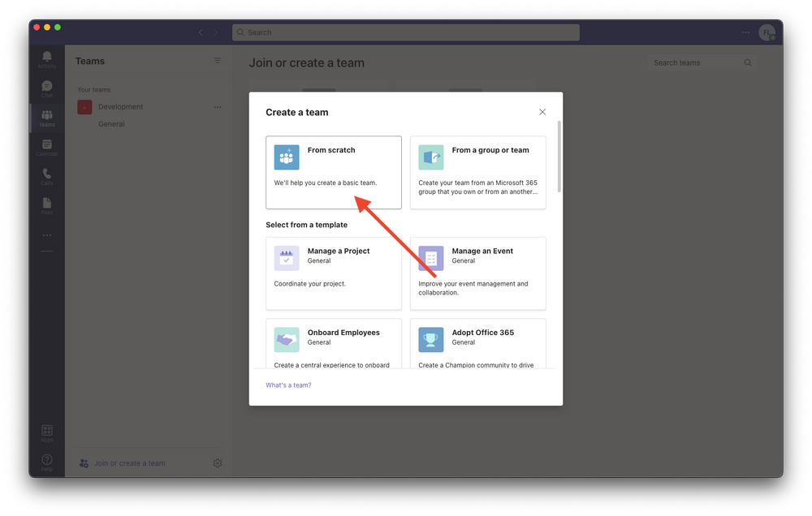Go back with the left arrow
812x516 pixels.
[x=201, y=32]
